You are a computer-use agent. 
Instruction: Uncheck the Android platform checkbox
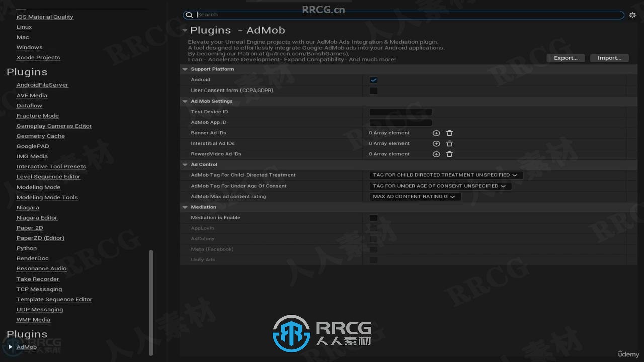click(x=373, y=80)
